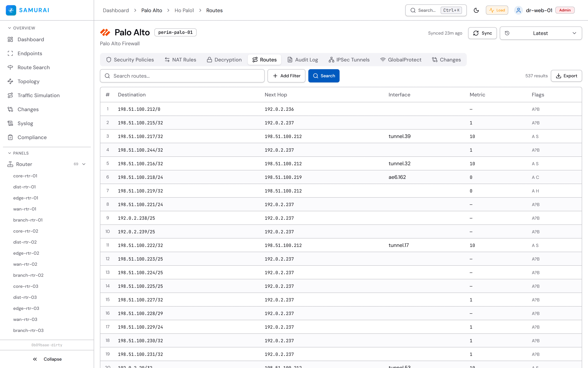Click the Changes tab compare icon
Screen dimensions: 588x368
coord(435,60)
